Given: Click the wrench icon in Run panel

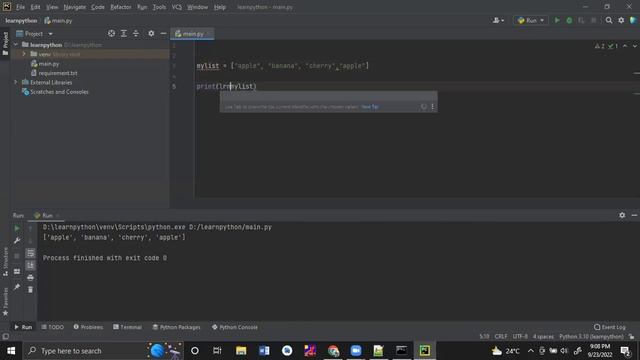Looking at the screenshot, I should click(x=17, y=241).
